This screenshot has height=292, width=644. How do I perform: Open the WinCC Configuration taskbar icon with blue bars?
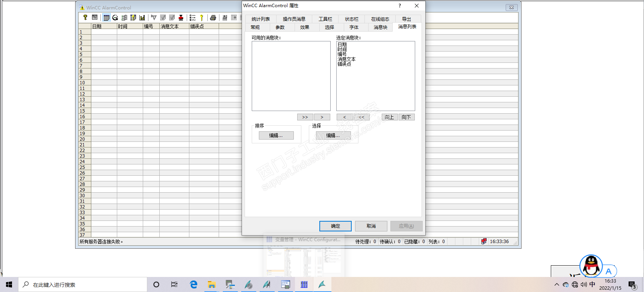pos(304,284)
